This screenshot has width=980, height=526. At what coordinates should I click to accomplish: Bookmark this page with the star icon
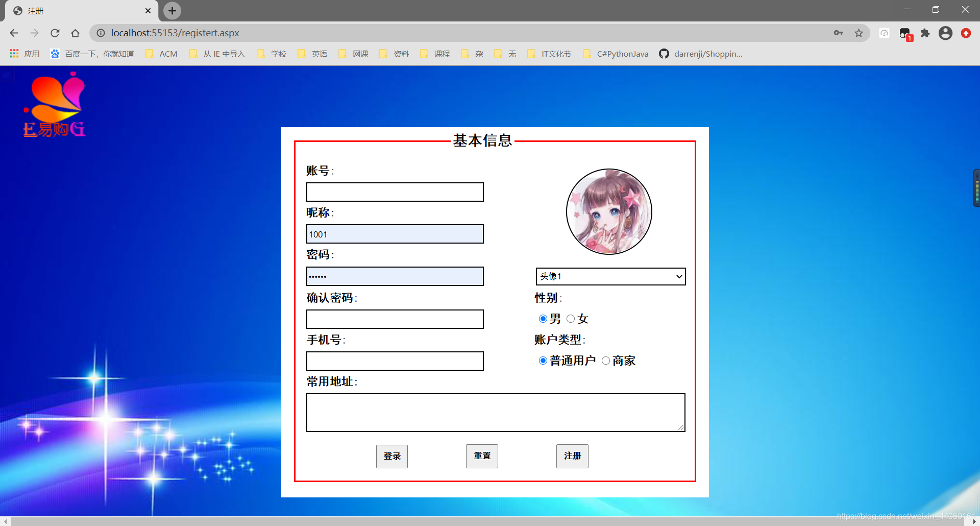click(859, 33)
